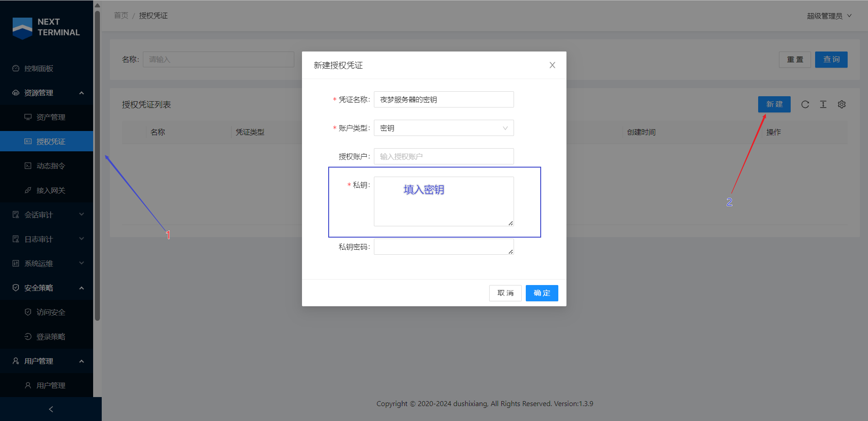Select 资产管理 in the sidebar
Image resolution: width=868 pixels, height=421 pixels.
pyautogui.click(x=51, y=117)
